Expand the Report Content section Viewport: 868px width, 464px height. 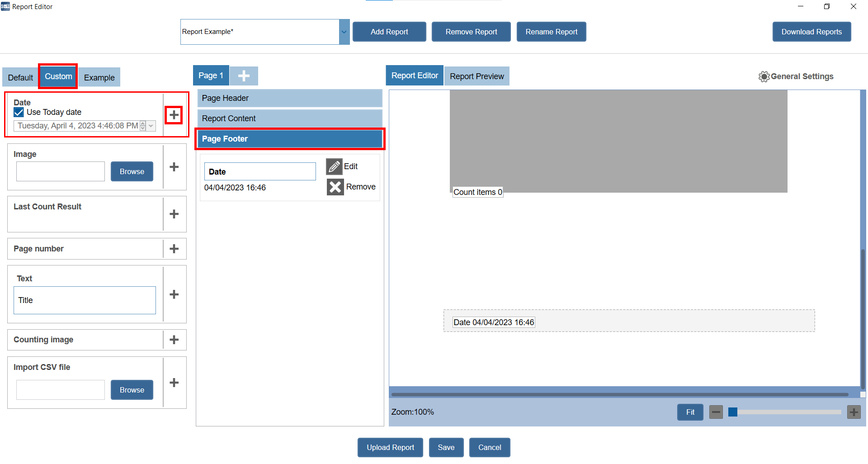pyautogui.click(x=289, y=118)
